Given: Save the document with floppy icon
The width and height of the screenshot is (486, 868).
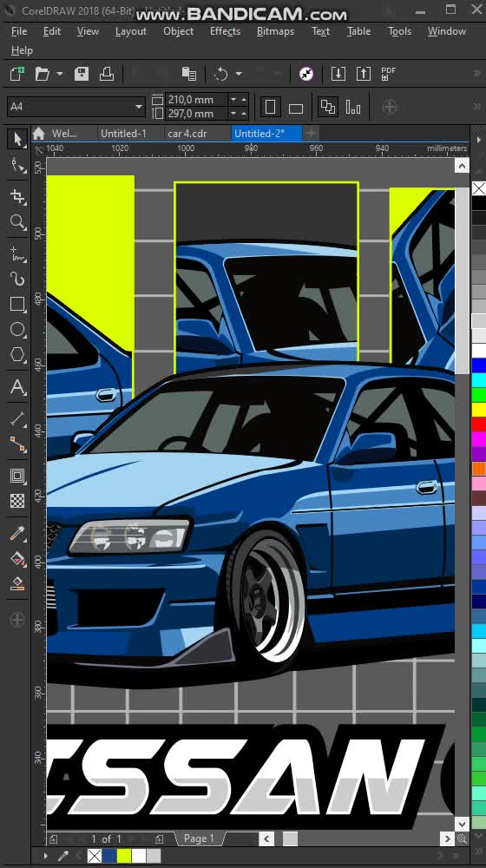Looking at the screenshot, I should [82, 73].
